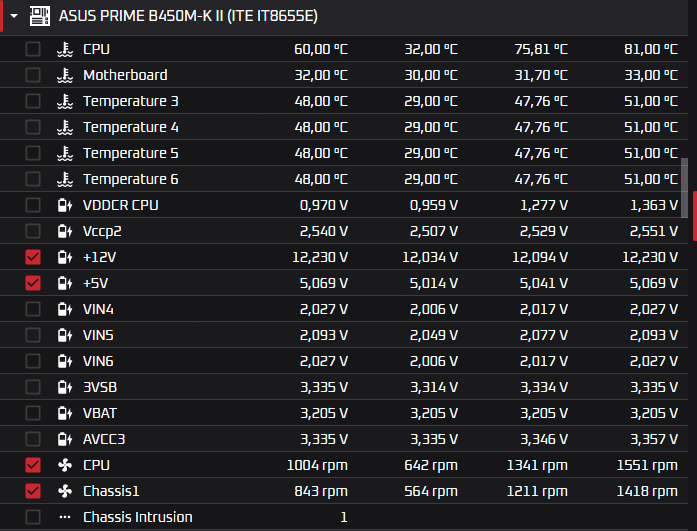Image resolution: width=697 pixels, height=531 pixels.
Task: Click the VIN5 current value 2,093 V
Action: (x=324, y=335)
